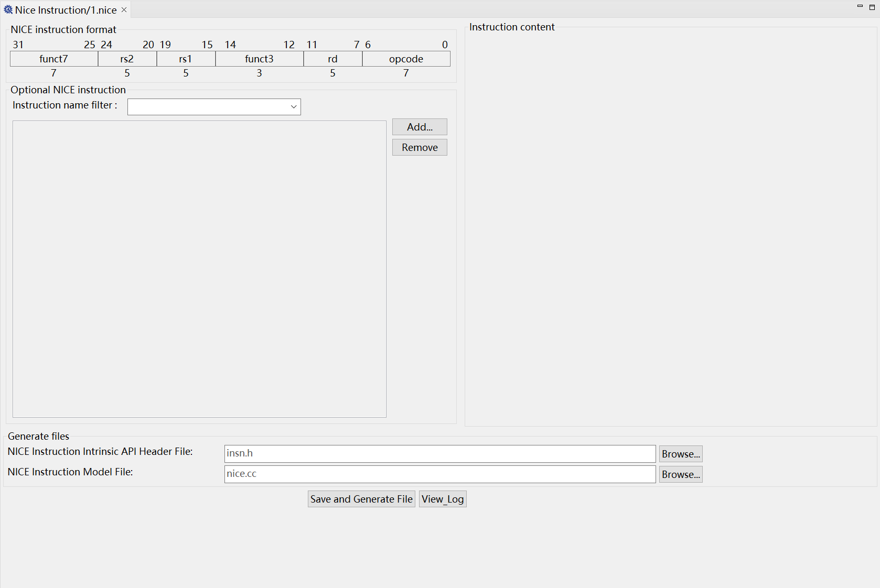Browse for the NICE Instruction Model File
The image size is (880, 588).
pos(681,474)
